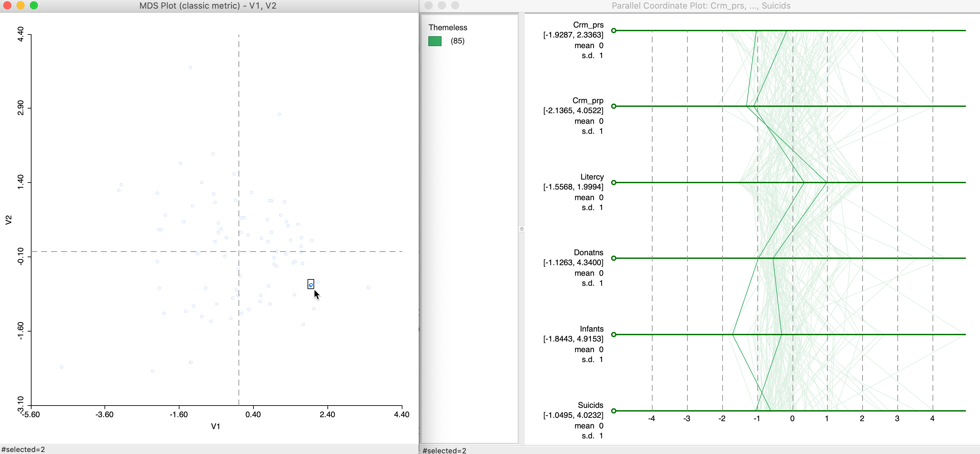The image size is (980, 454).
Task: Click the selected blue point in MDS plot
Action: click(311, 285)
